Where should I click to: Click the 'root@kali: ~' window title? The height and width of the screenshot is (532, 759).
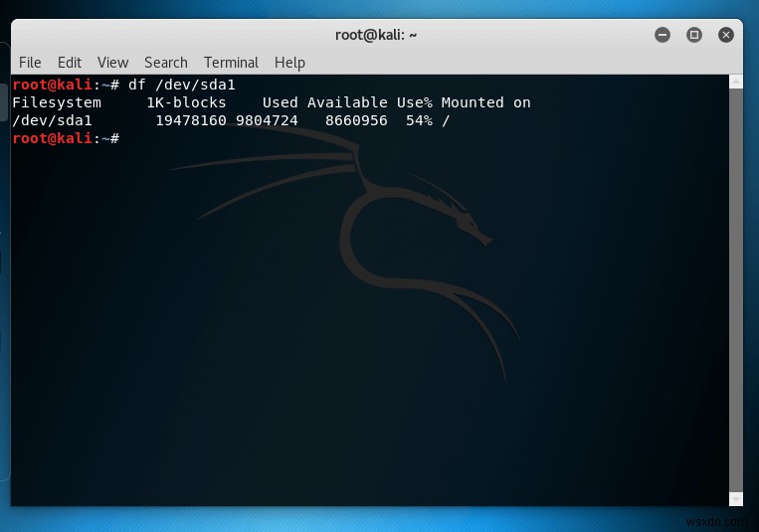click(x=376, y=35)
